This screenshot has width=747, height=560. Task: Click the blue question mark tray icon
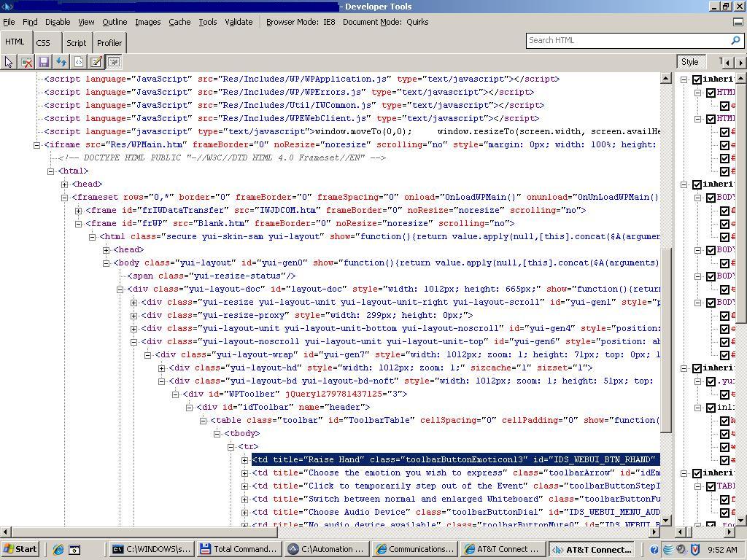[x=654, y=549]
